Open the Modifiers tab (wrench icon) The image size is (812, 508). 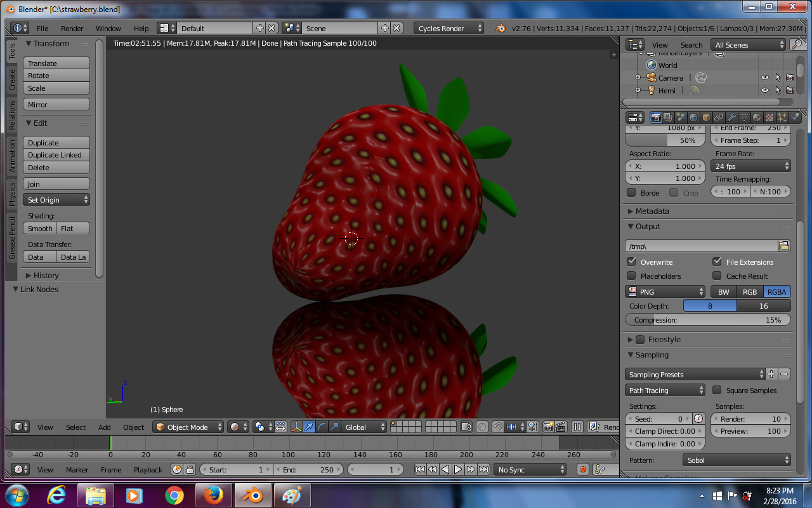731,117
